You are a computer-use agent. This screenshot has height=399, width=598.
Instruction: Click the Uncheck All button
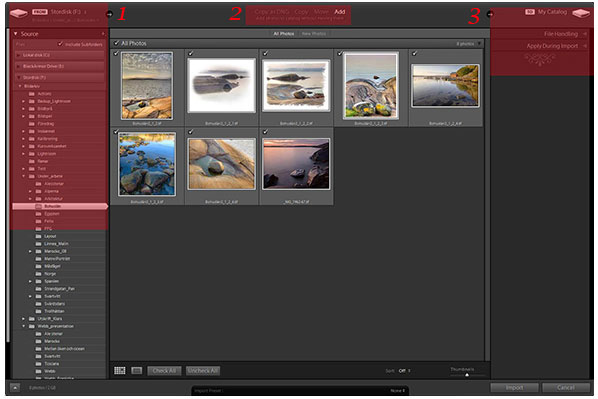[203, 371]
